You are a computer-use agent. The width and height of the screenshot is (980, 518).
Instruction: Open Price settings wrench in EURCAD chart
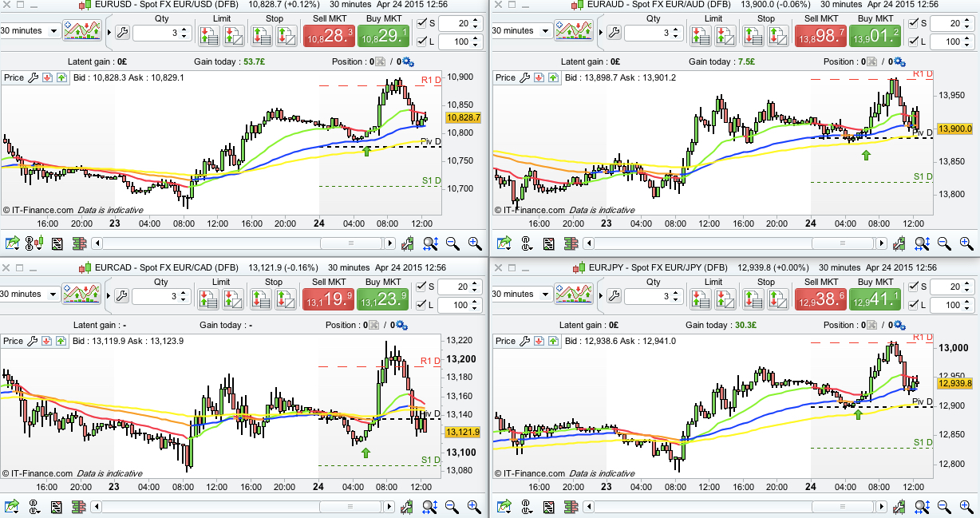(x=33, y=341)
